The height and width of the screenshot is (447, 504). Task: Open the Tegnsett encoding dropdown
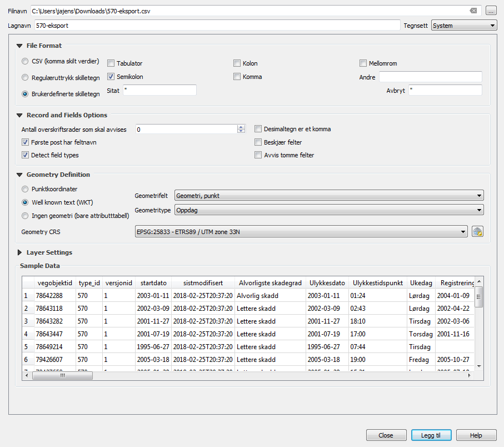pyautogui.click(x=464, y=26)
